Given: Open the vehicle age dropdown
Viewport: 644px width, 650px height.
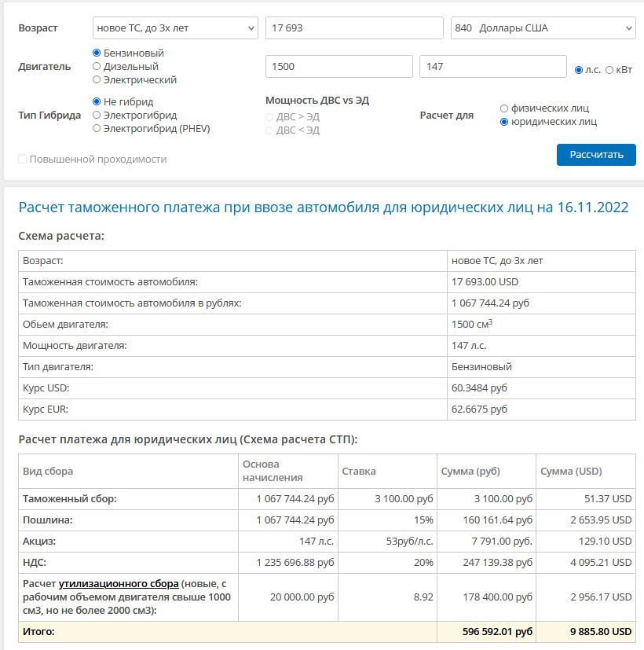Looking at the screenshot, I should [175, 28].
